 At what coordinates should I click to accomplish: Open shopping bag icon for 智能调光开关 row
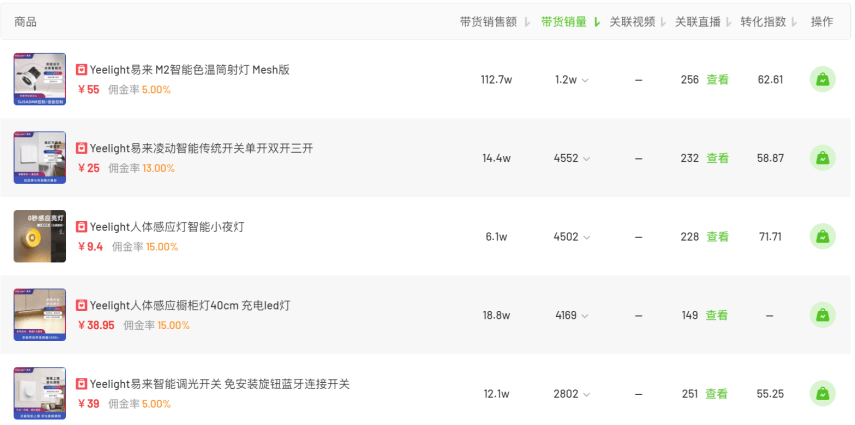coord(822,394)
